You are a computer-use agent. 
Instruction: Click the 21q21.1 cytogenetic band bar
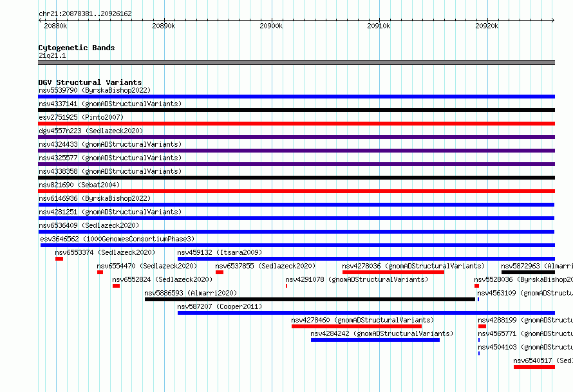click(x=296, y=62)
